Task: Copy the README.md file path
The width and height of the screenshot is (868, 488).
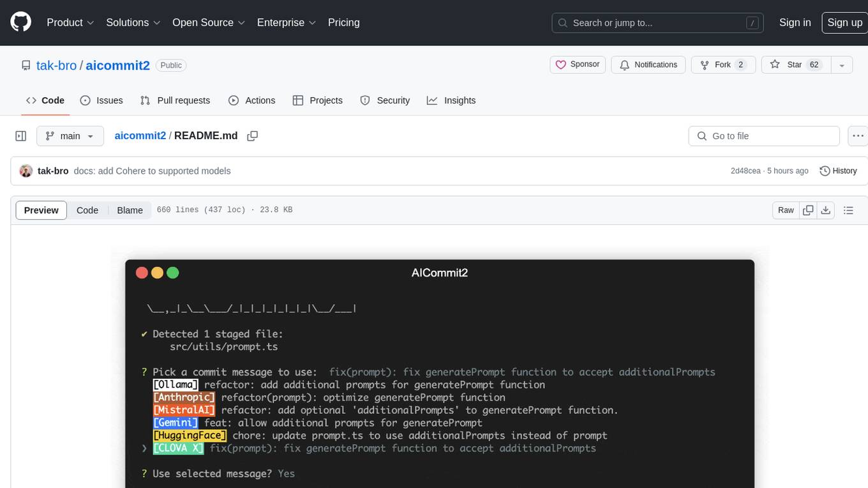Action: 252,136
